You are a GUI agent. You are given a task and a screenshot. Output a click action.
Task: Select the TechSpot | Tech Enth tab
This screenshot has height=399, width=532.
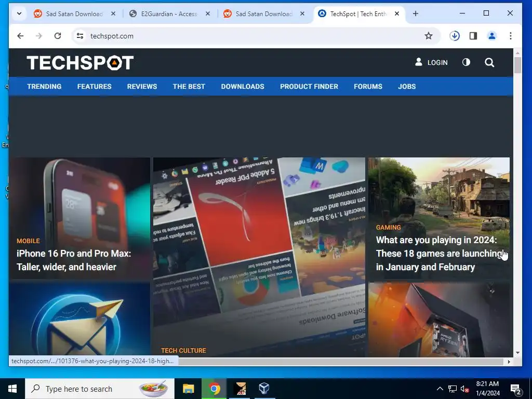pos(358,14)
